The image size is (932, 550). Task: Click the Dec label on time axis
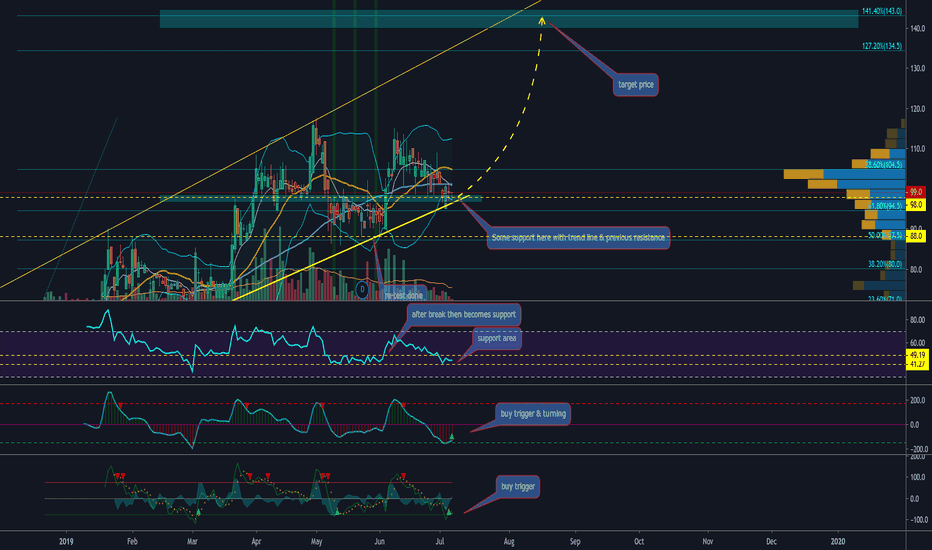tap(771, 542)
